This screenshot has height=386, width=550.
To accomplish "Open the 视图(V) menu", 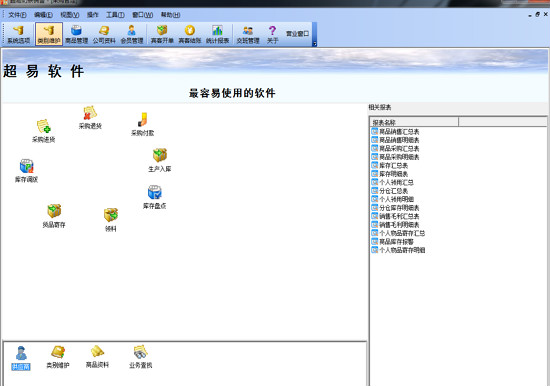I will pyautogui.click(x=70, y=15).
